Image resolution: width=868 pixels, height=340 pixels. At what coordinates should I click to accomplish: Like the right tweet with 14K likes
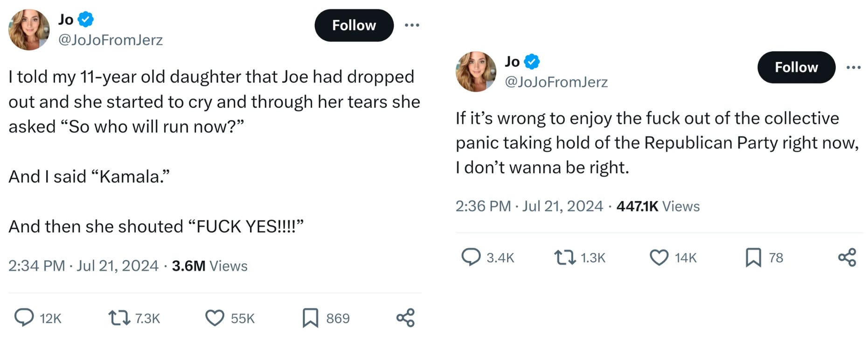659,258
